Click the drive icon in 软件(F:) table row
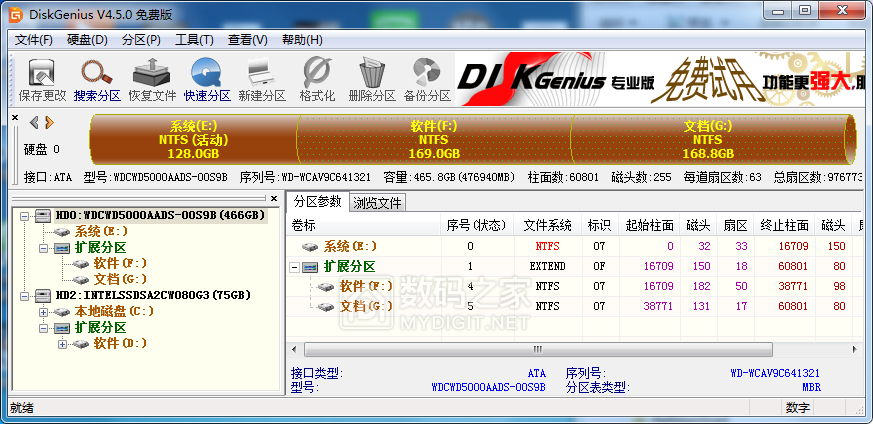Viewport: 873px width, 424px height. pyautogui.click(x=325, y=287)
